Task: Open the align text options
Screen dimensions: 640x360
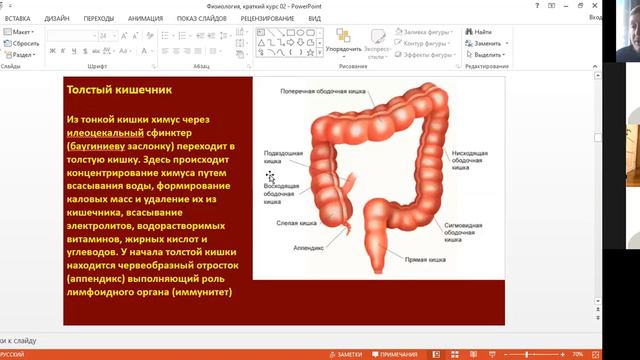Action: tap(241, 43)
